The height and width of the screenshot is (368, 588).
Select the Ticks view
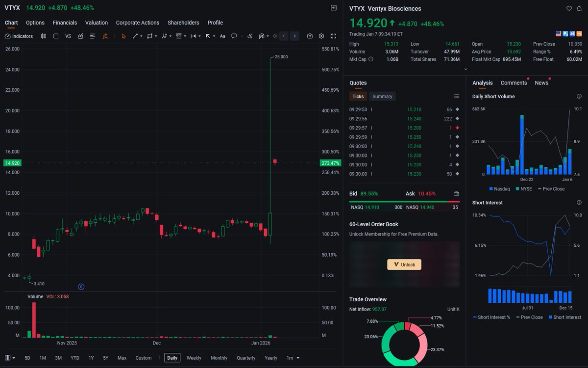[358, 96]
